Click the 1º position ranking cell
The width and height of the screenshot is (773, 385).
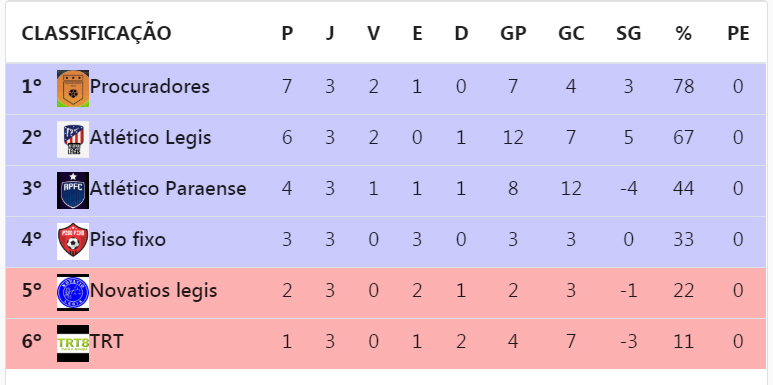(x=32, y=87)
